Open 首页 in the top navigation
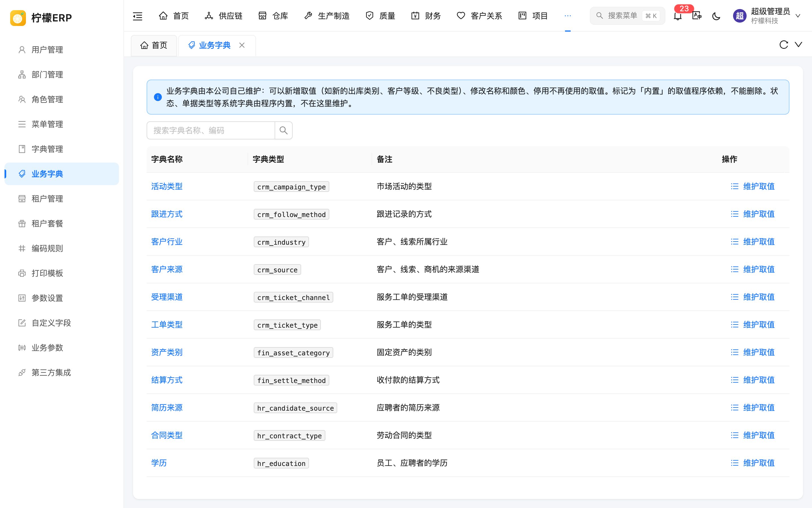The image size is (812, 508). (x=173, y=16)
